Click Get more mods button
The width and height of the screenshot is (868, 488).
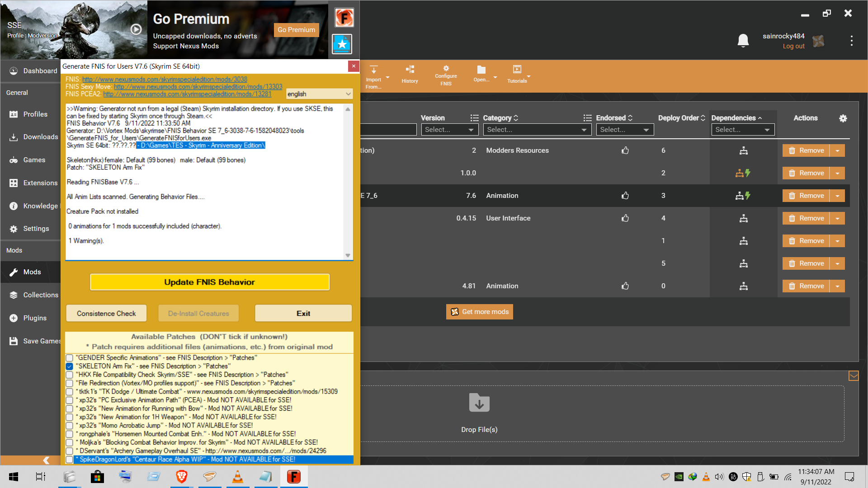(x=480, y=312)
